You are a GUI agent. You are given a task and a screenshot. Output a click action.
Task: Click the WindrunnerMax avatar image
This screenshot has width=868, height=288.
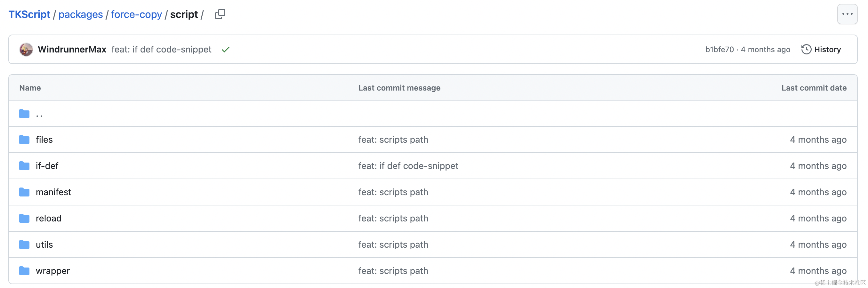pos(26,50)
